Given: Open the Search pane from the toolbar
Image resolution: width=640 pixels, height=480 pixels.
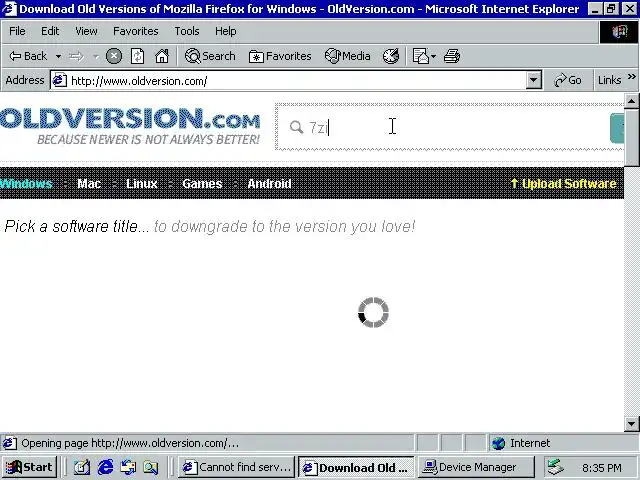Looking at the screenshot, I should click(x=210, y=56).
